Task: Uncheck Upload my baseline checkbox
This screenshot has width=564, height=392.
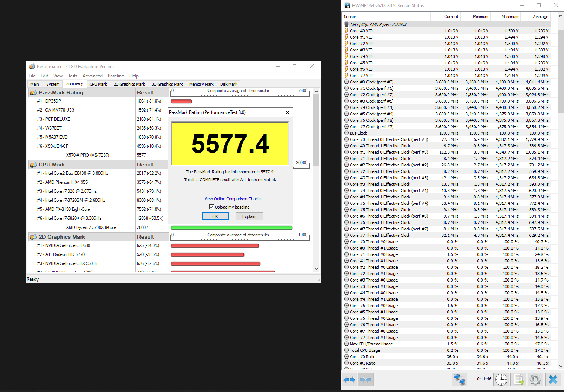Action: [x=212, y=207]
